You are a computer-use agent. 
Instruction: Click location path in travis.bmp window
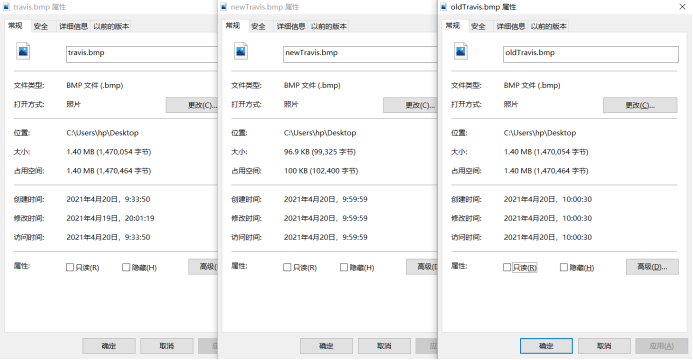click(103, 133)
